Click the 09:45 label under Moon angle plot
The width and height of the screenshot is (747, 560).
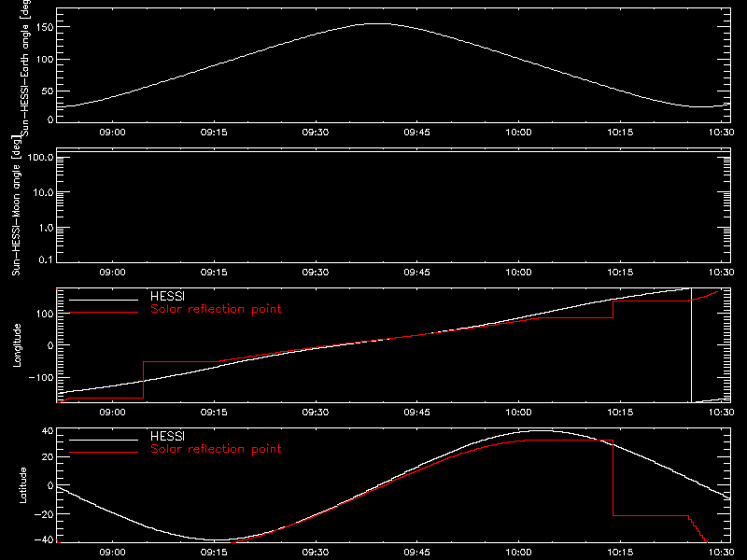click(x=416, y=273)
